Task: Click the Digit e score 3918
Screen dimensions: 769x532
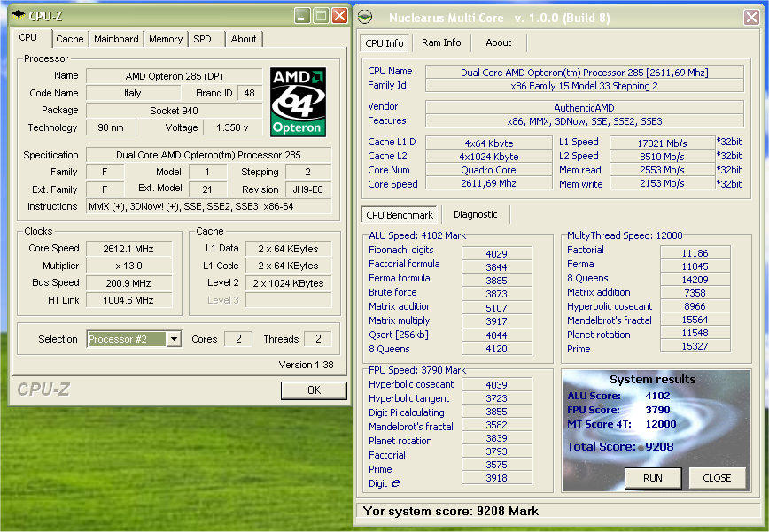Action: (x=496, y=478)
